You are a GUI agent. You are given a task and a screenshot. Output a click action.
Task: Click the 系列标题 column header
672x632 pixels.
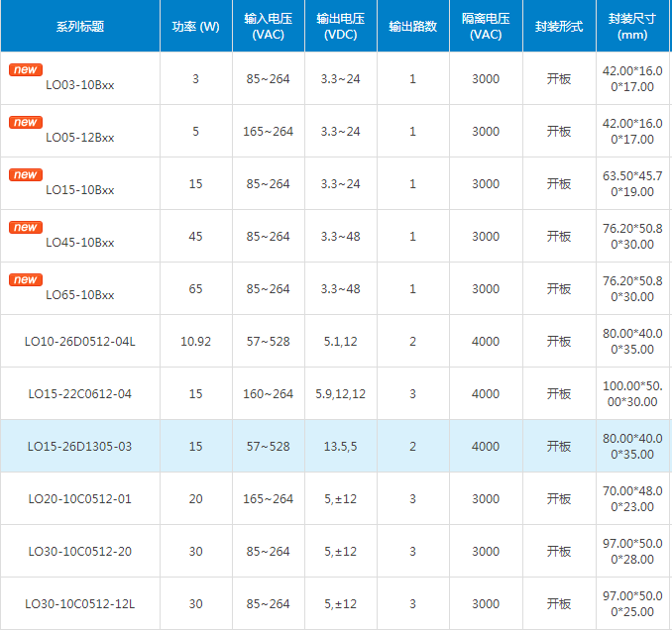[79, 27]
